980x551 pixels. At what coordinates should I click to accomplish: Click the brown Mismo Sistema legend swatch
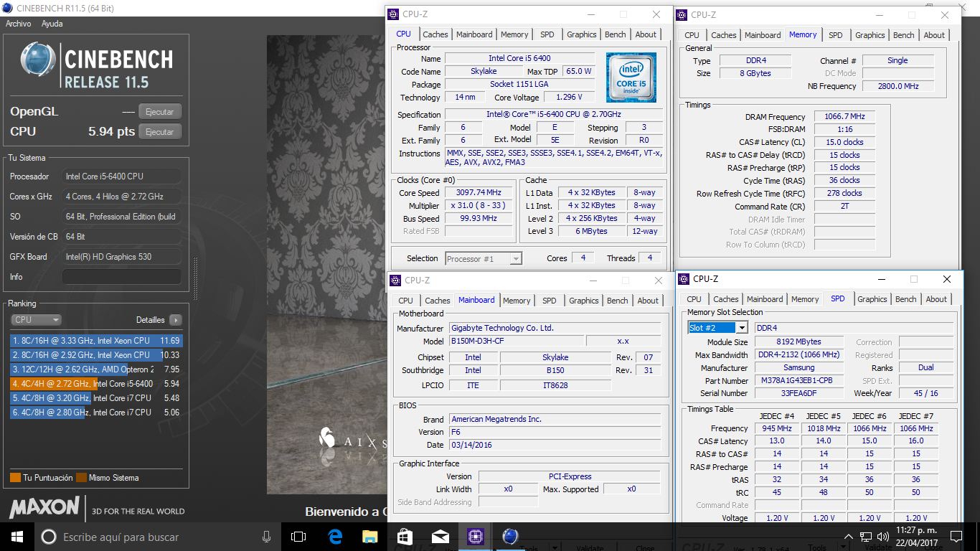point(82,478)
